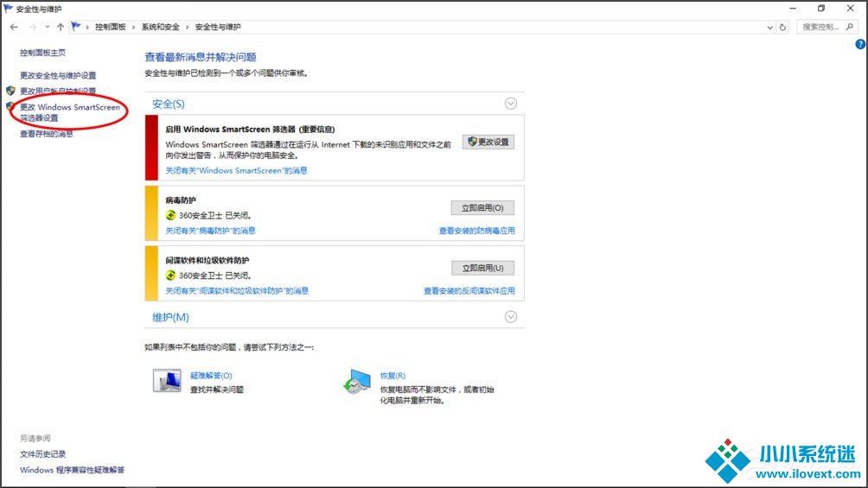Viewport: 868px width, 488px height.
Task: Click the 安全(S) section heading
Action: (x=169, y=104)
